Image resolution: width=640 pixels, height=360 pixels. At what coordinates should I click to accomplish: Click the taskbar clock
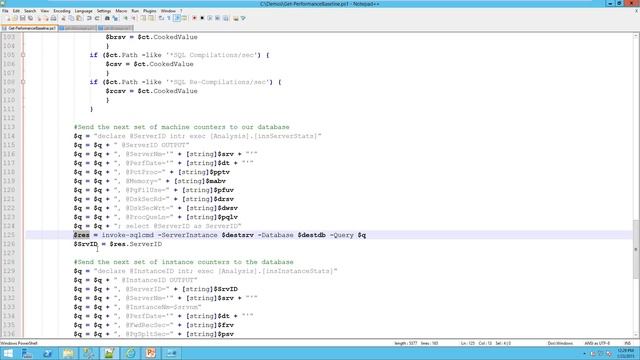pyautogui.click(x=625, y=353)
